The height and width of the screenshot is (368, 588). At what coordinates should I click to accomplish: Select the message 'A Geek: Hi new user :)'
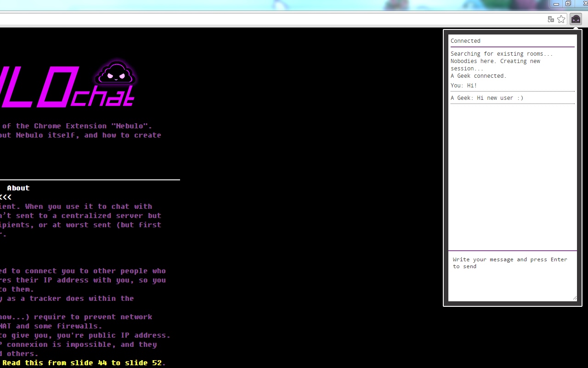pyautogui.click(x=487, y=98)
